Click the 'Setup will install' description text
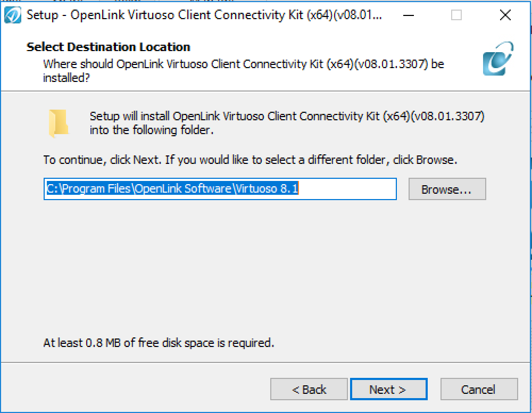Image resolution: width=532 pixels, height=413 pixels. [287, 123]
